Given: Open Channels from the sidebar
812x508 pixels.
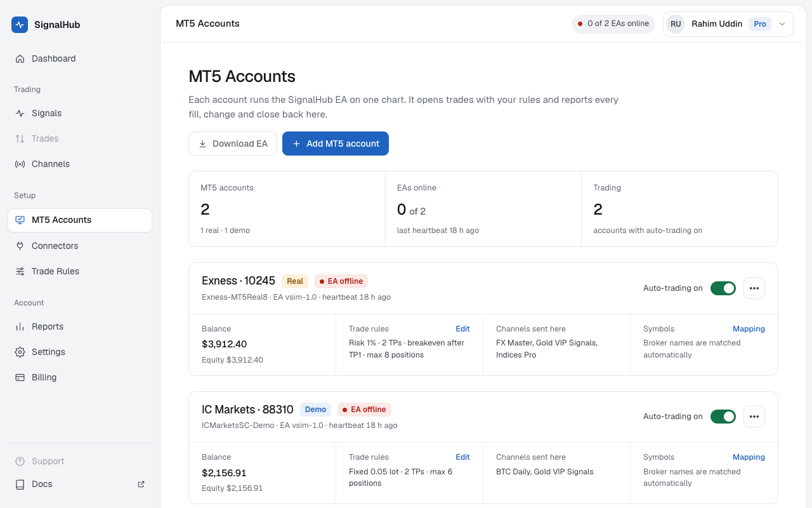Looking at the screenshot, I should [x=80, y=164].
